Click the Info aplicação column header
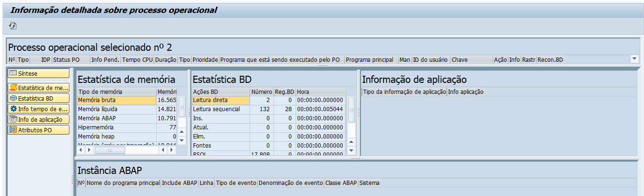The image size is (644, 196). tap(466, 92)
